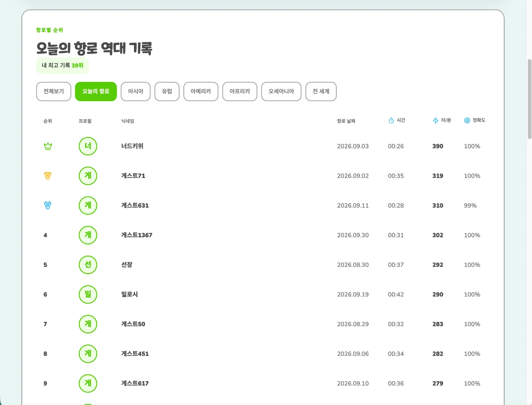Click the gold medal icon beside 게스트71

[48, 176]
